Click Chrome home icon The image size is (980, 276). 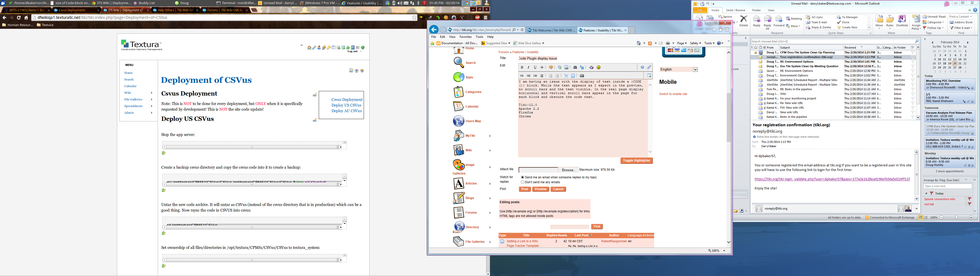click(26, 18)
